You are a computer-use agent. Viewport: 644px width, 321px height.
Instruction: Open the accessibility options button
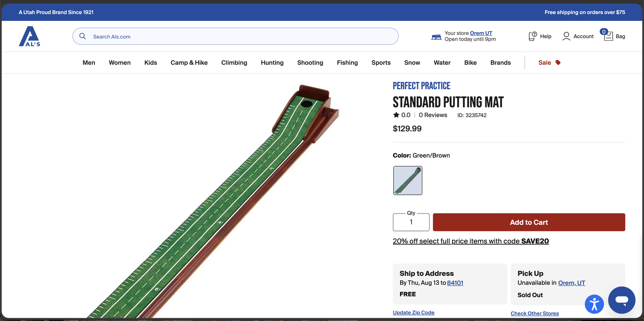tap(594, 304)
